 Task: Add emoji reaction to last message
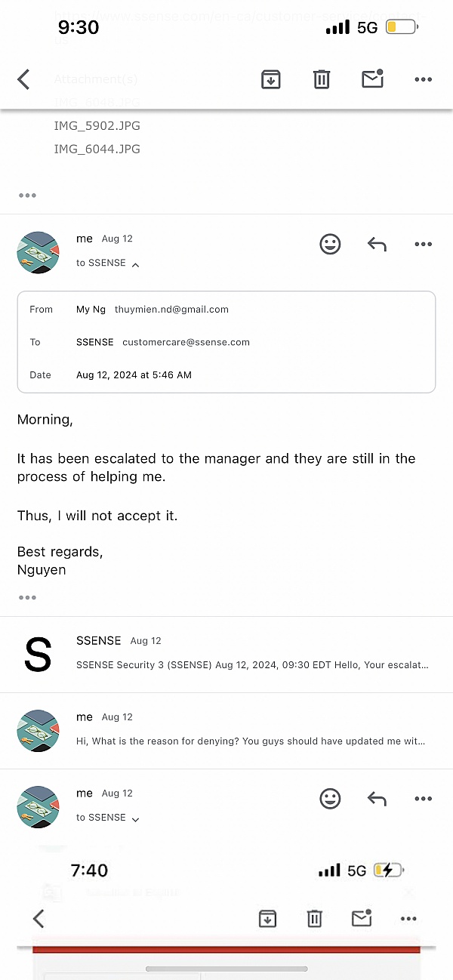(x=330, y=799)
